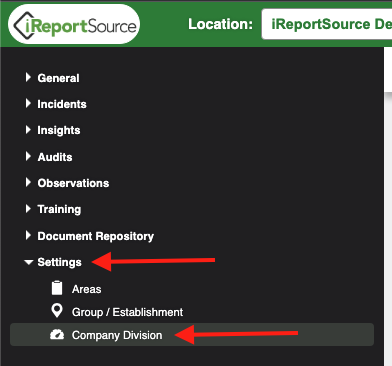
Task: Expand the Incidents section arrow
Action: tap(28, 103)
